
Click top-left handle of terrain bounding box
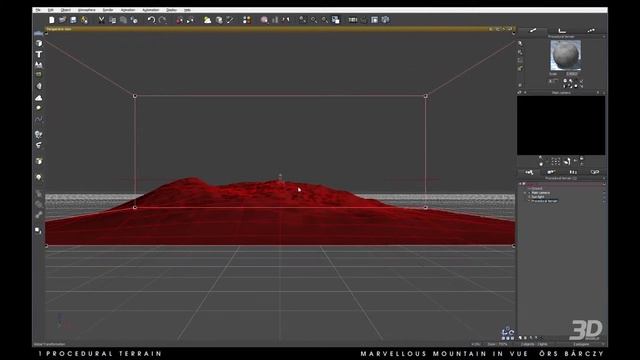135,96
